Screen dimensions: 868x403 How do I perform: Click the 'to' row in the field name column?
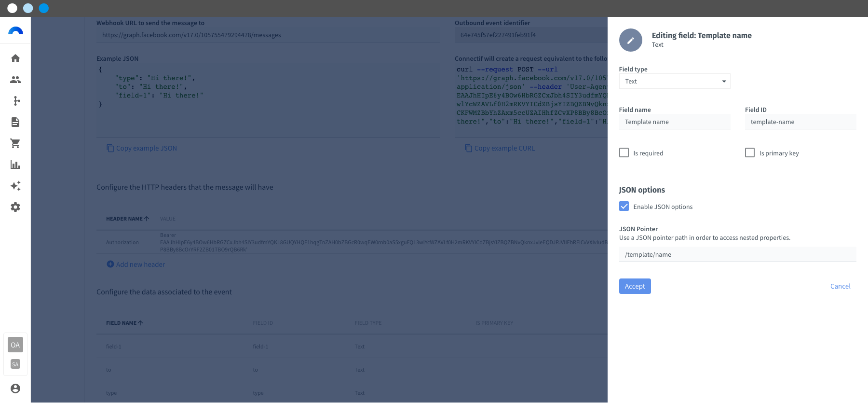(108, 370)
